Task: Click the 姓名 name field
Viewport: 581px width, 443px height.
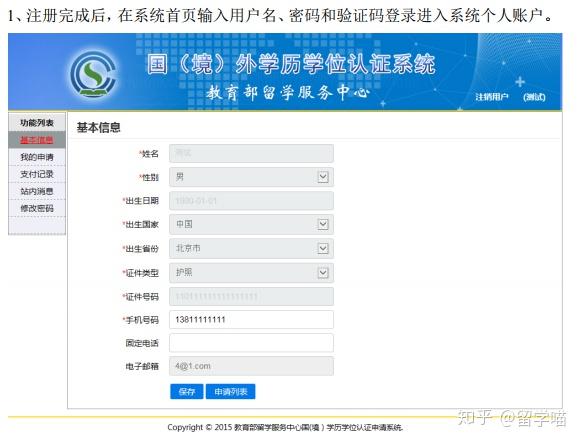Action: 251,153
